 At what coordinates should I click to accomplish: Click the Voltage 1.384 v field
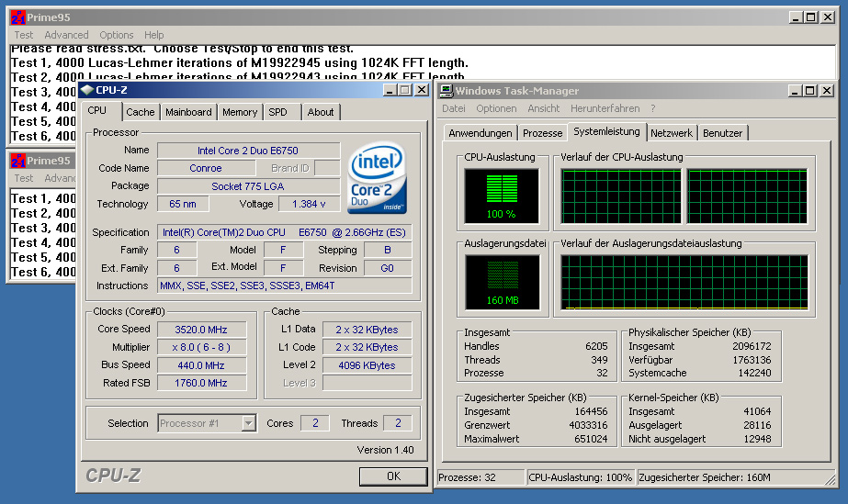(309, 204)
